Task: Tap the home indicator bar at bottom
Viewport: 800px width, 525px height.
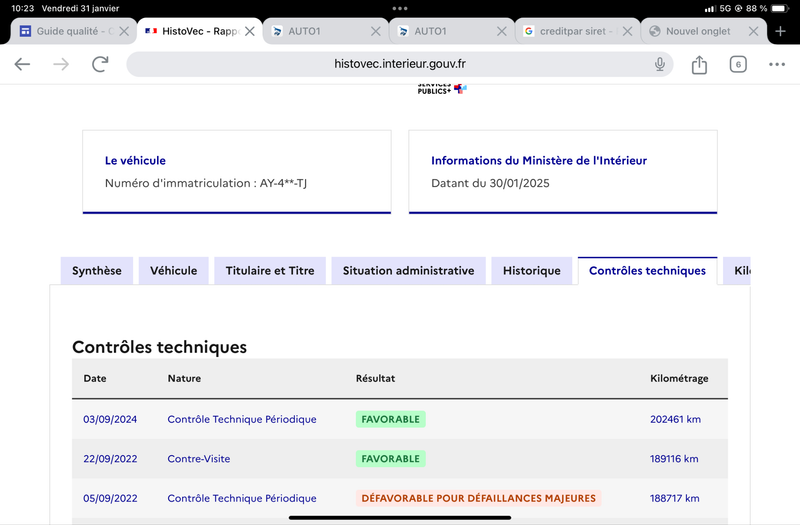Action: [399, 517]
